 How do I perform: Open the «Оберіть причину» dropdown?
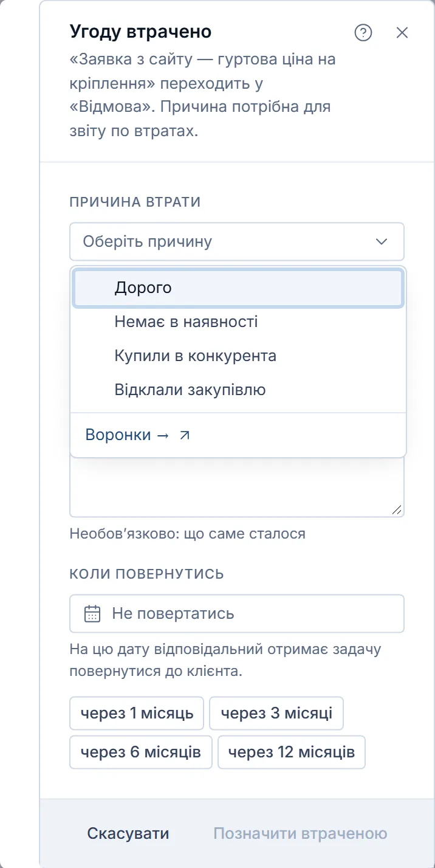click(x=237, y=242)
